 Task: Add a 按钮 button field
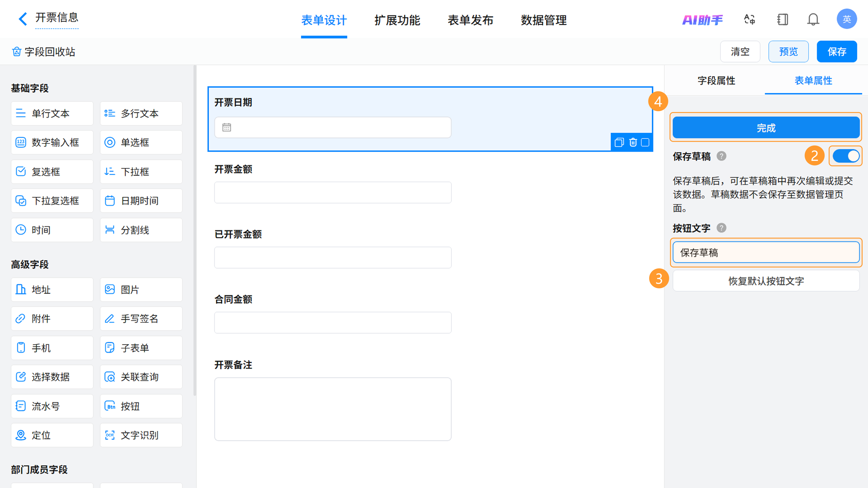click(141, 406)
